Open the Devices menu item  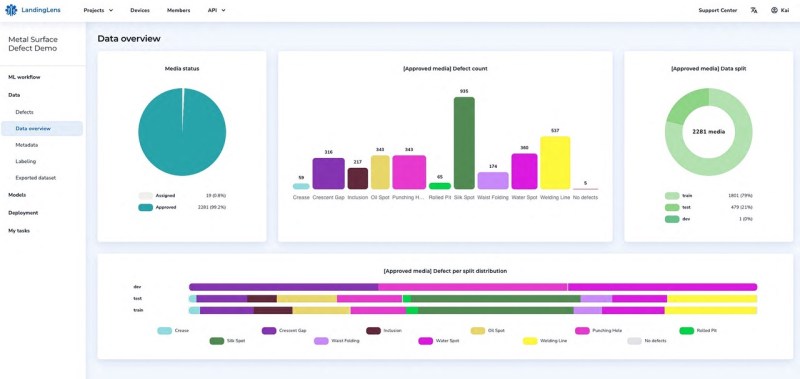140,10
